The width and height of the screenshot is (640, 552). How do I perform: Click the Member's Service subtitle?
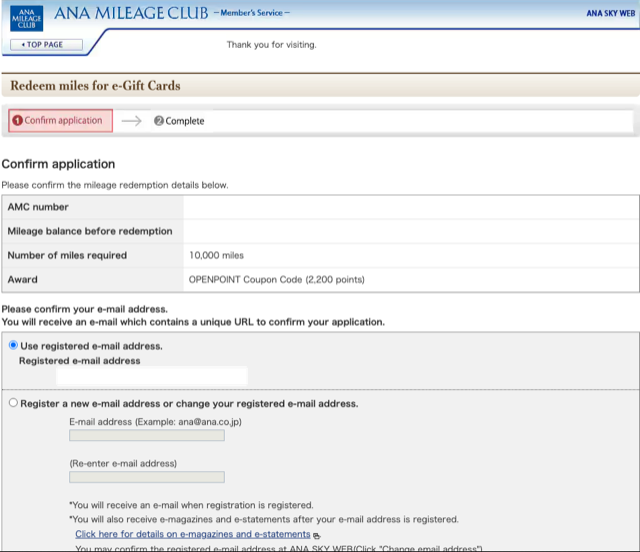251,13
